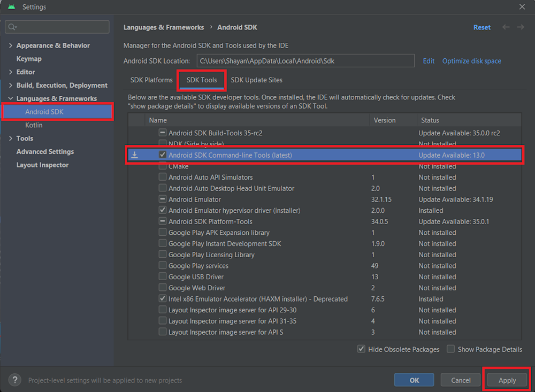Select Kotlin in the settings tree
This screenshot has width=535, height=392.
point(34,125)
